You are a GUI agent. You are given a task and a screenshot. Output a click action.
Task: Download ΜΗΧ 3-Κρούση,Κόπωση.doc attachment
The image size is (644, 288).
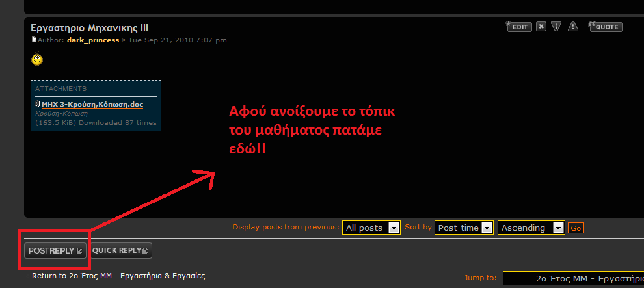pyautogui.click(x=92, y=104)
